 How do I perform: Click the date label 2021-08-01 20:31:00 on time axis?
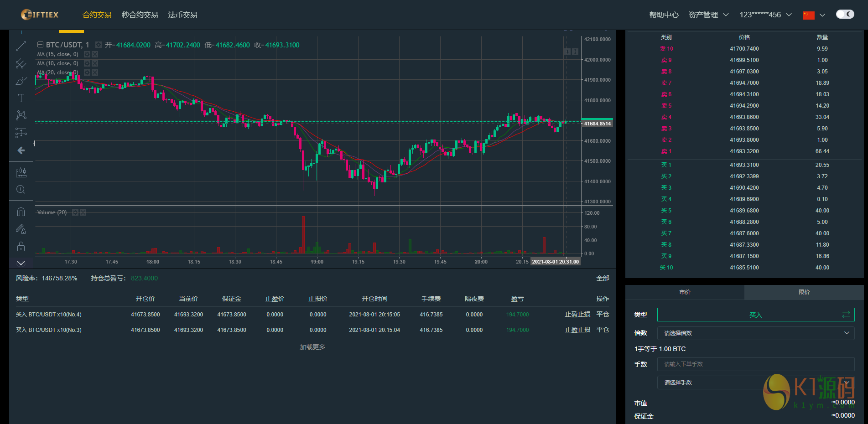coord(555,262)
